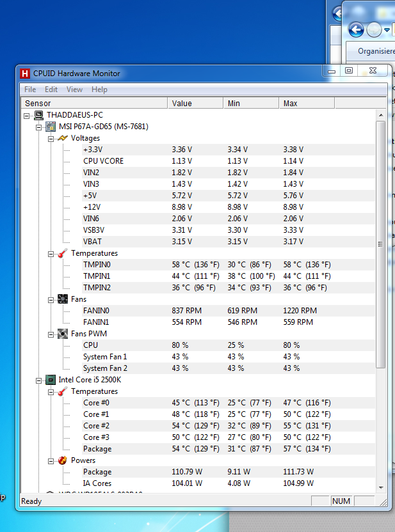Click the scrollbar up arrow
The width and height of the screenshot is (395, 532).
coord(381,115)
